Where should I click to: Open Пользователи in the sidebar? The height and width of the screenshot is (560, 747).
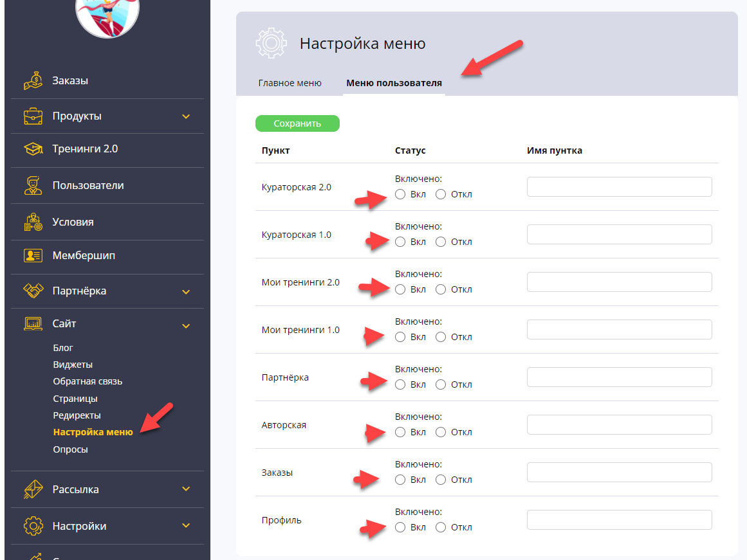[88, 185]
